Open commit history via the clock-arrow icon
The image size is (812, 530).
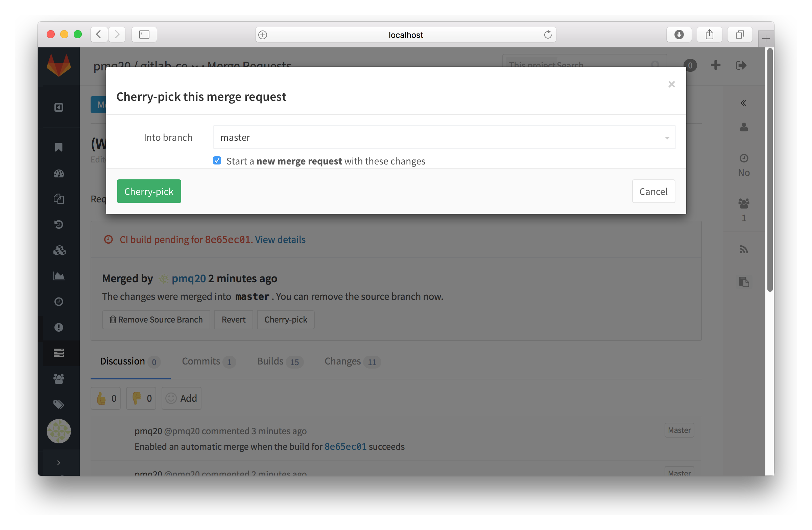59,224
